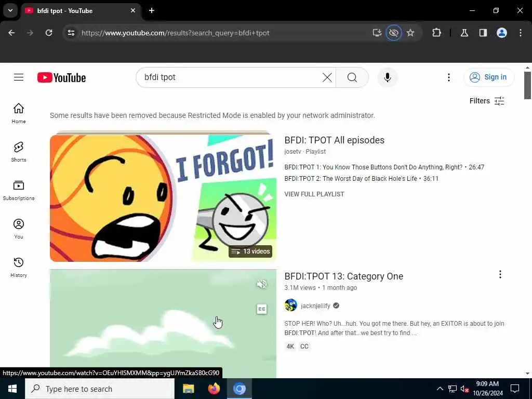This screenshot has height=399, width=532.
Task: Open BFDI: TPOT All episodes playlist title
Action: tap(334, 140)
